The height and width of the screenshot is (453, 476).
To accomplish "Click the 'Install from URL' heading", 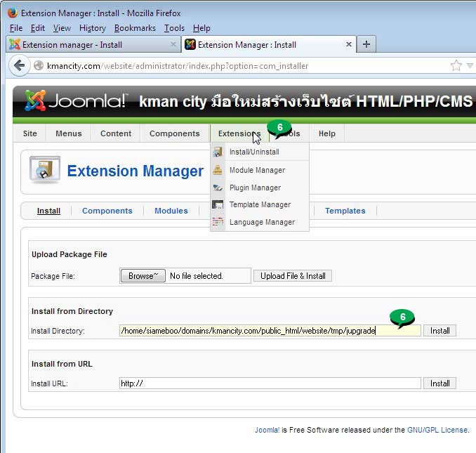I will pos(62,364).
